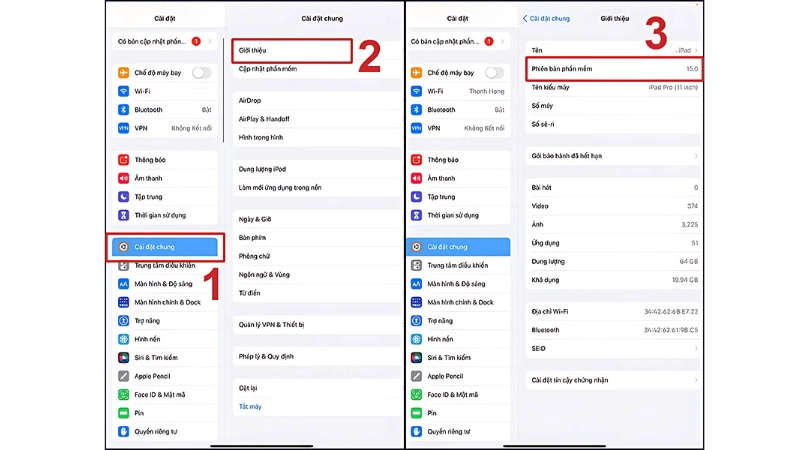800x450 pixels.
Task: Select the Khả dụng storage row
Action: (x=614, y=280)
